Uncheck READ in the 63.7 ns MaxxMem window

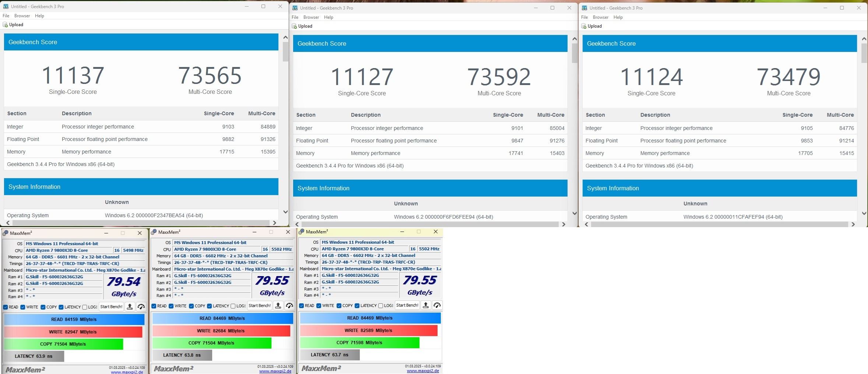302,306
